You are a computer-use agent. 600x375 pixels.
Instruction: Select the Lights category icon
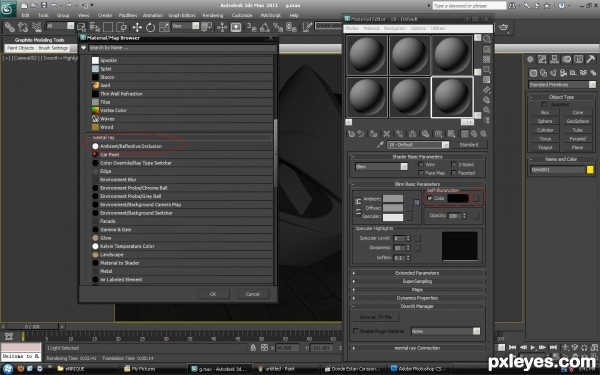(553, 73)
